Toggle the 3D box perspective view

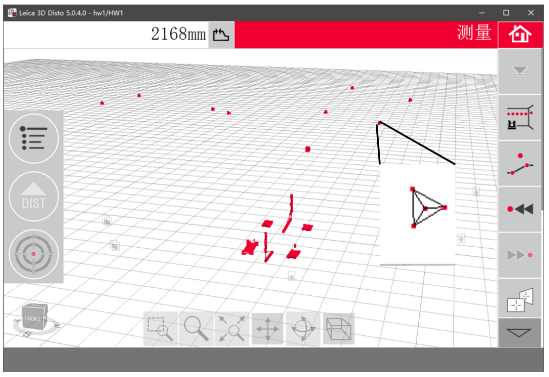[x=339, y=329]
